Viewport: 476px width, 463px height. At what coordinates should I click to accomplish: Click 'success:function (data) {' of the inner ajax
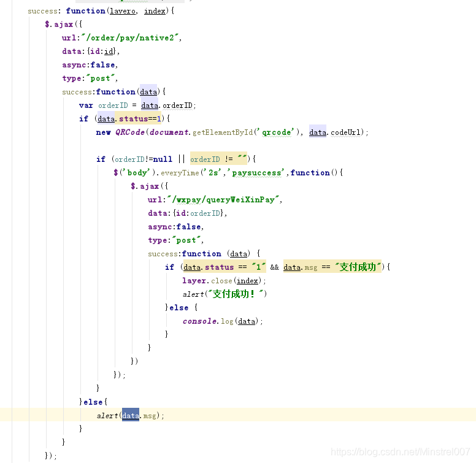[x=204, y=254]
